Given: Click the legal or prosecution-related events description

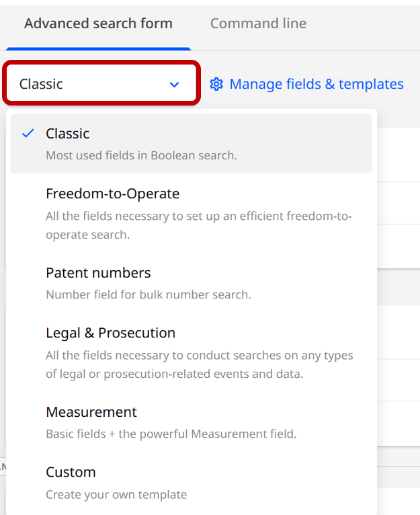Looking at the screenshot, I should tap(199, 364).
